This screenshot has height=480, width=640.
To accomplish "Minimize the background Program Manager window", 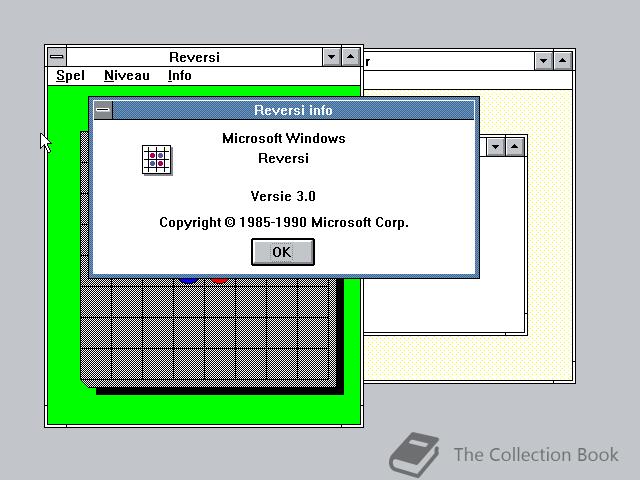I will coord(543,61).
